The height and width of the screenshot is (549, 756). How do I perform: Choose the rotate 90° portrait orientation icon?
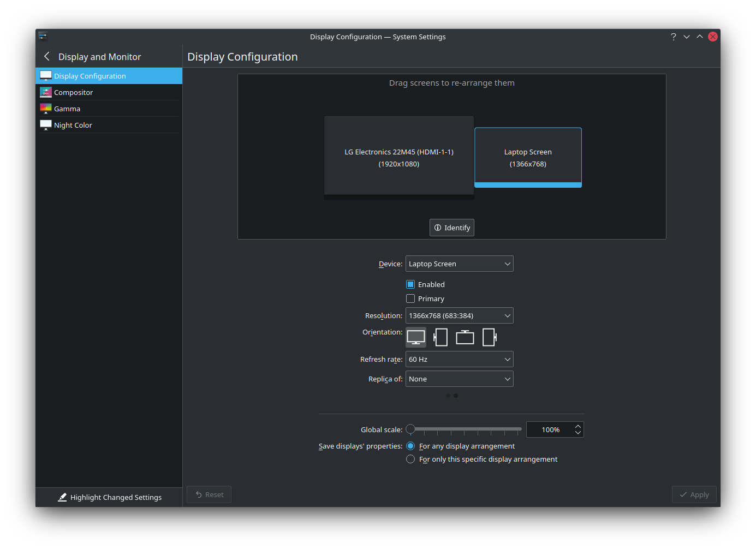pyautogui.click(x=440, y=337)
